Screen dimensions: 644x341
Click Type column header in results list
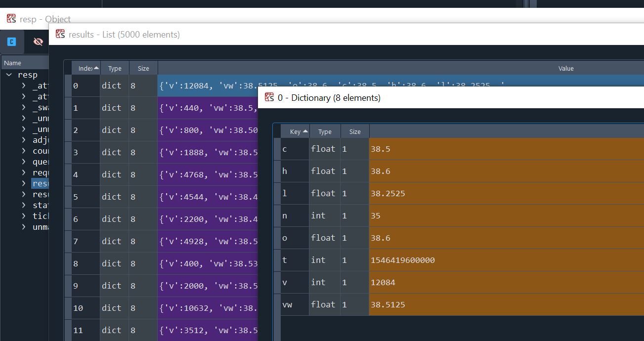115,68
